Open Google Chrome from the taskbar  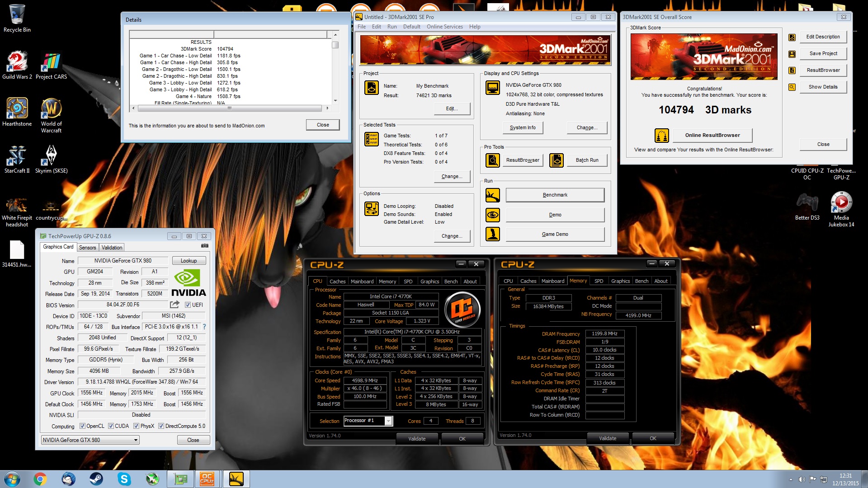(x=40, y=479)
